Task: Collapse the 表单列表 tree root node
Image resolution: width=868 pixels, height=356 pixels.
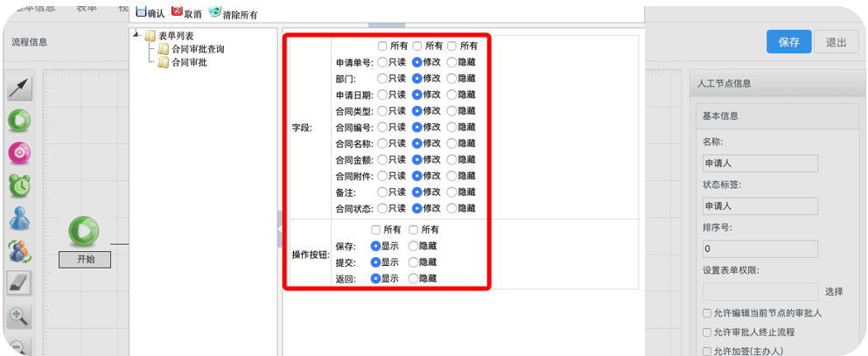Action: 137,35
